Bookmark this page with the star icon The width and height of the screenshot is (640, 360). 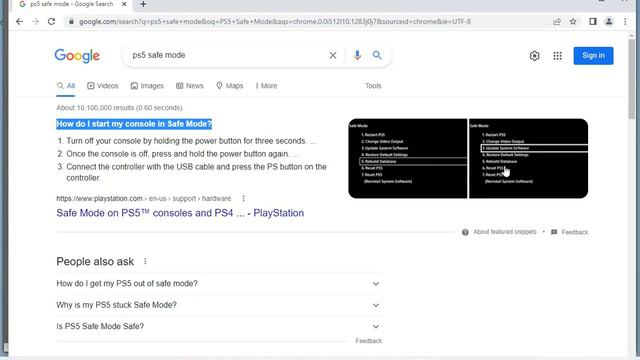tap(573, 22)
